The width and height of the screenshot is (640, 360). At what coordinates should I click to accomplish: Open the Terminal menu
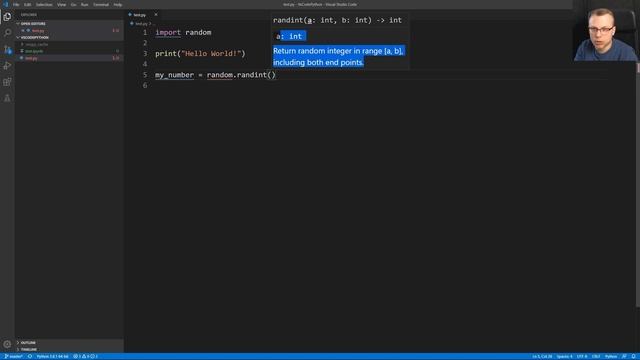pos(101,4)
